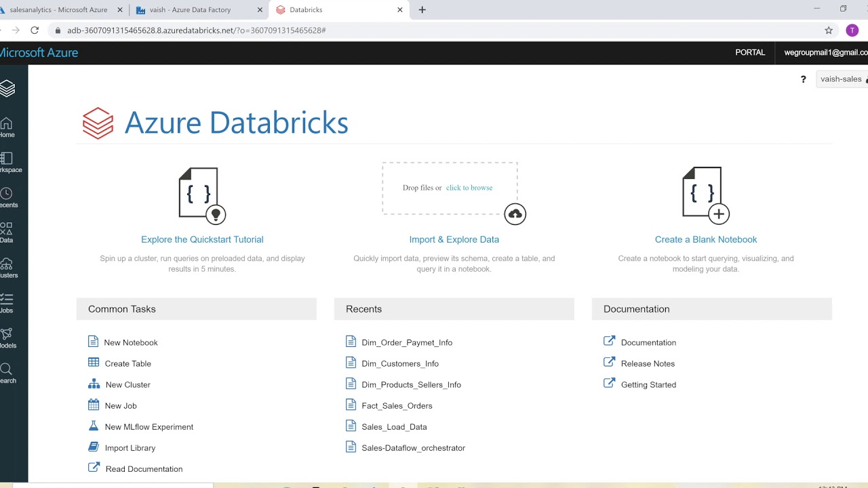868x488 pixels.
Task: Bookmark this page with star icon
Action: click(829, 30)
